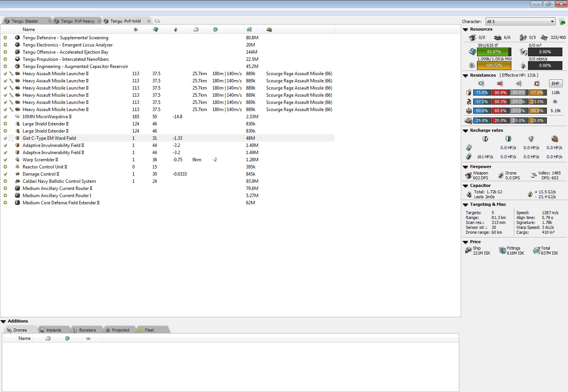Close the Tengu: Blaster tab
568x392 pixels.
point(49,21)
